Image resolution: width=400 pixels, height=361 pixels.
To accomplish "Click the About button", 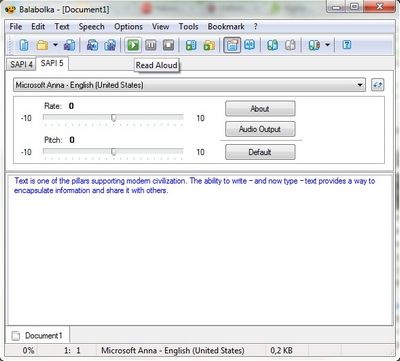I will coord(260,109).
